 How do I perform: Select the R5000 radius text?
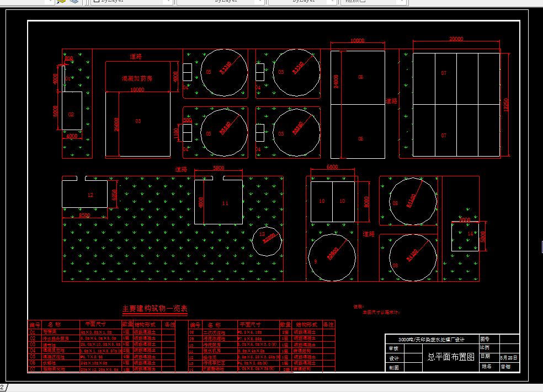[x=269, y=238]
